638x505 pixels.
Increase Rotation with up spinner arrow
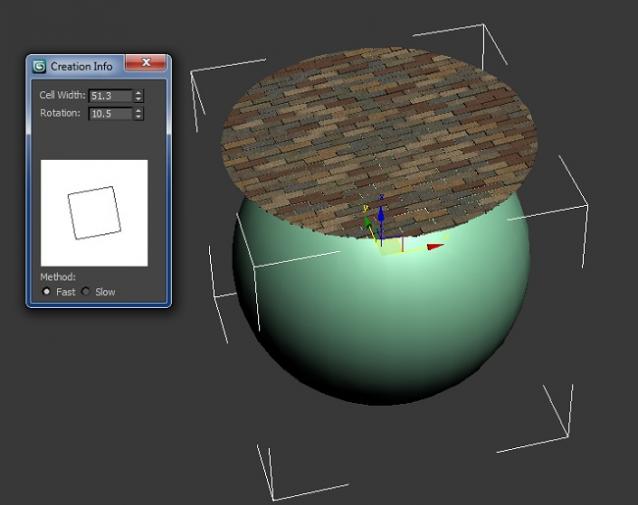(138, 110)
